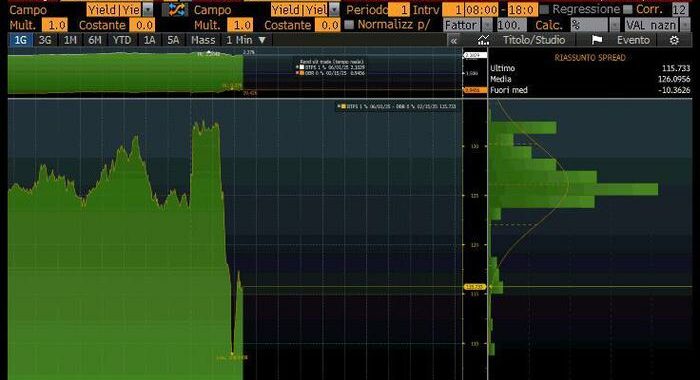Choose the 1A range tab
The image size is (700, 380).
[149, 40]
